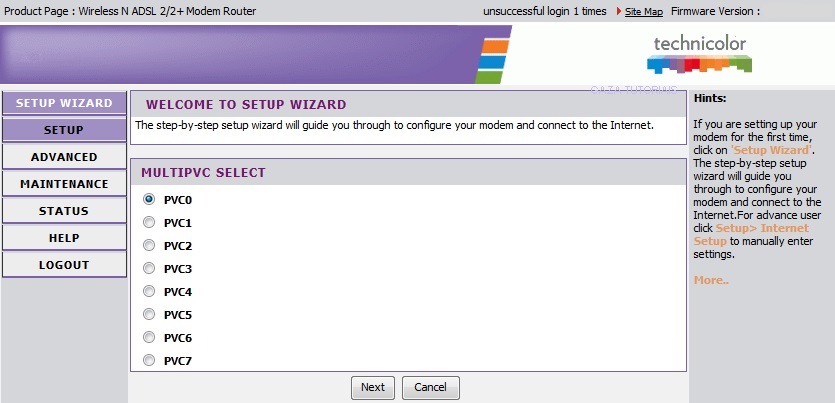Screen dimensions: 835x403
Task: Open the Help section
Action: (64, 238)
